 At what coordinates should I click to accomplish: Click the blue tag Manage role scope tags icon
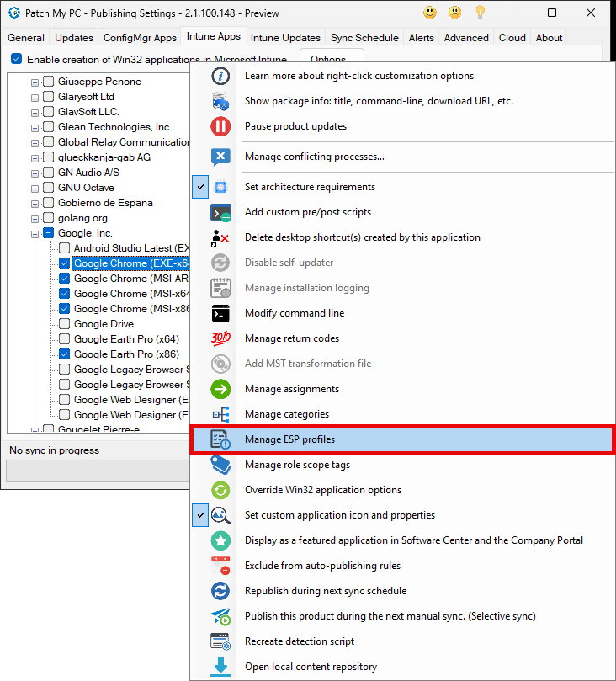click(x=220, y=465)
